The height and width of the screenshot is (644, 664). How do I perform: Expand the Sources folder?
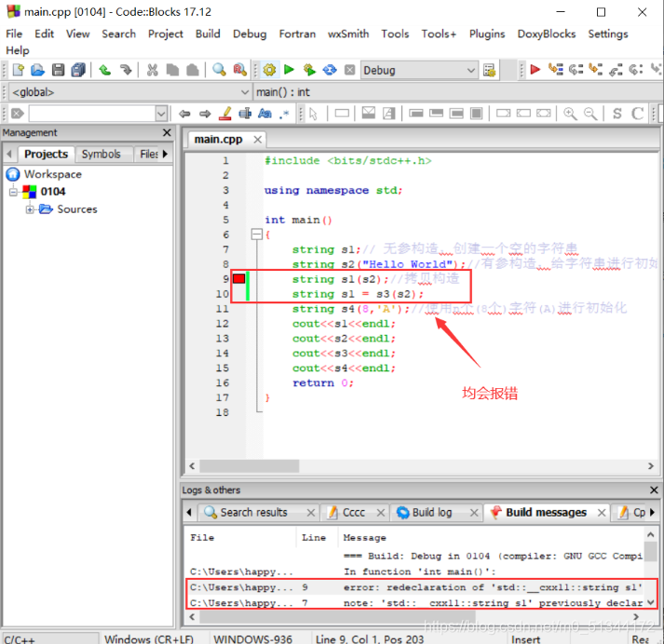point(30,209)
